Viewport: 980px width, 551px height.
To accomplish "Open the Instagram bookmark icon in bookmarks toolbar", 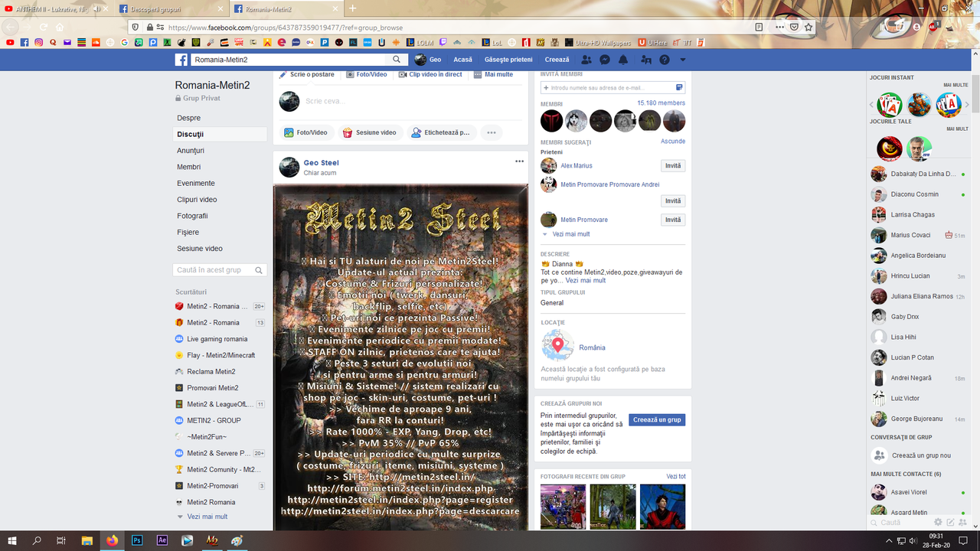I will click(x=39, y=42).
